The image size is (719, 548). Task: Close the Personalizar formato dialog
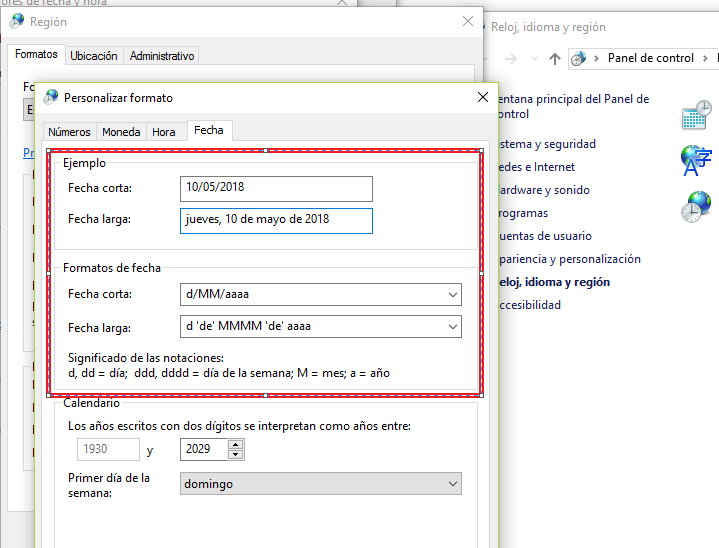[x=483, y=97]
